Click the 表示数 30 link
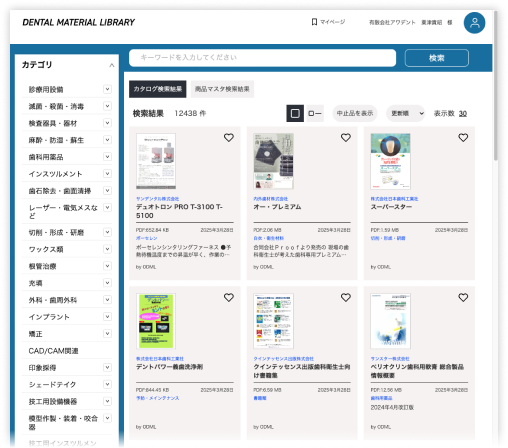The height and width of the screenshot is (448, 508). pos(463,114)
